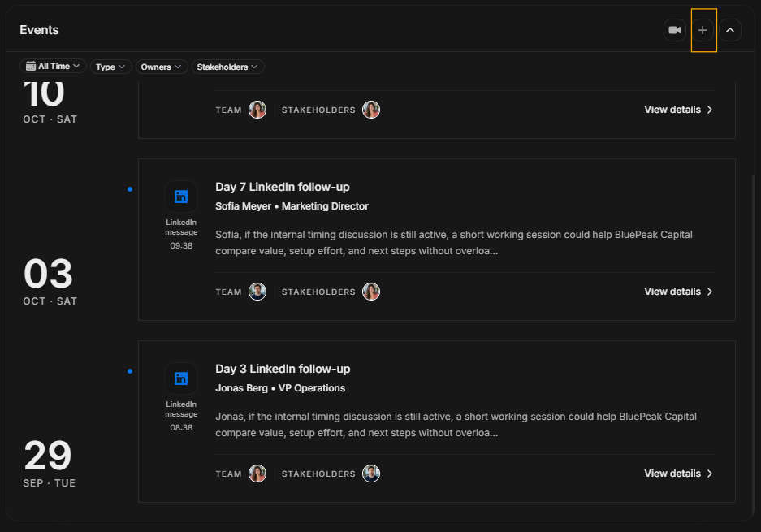The width and height of the screenshot is (761, 532).
Task: Open the Day 7 LinkedIn follow-up title
Action: 283,187
